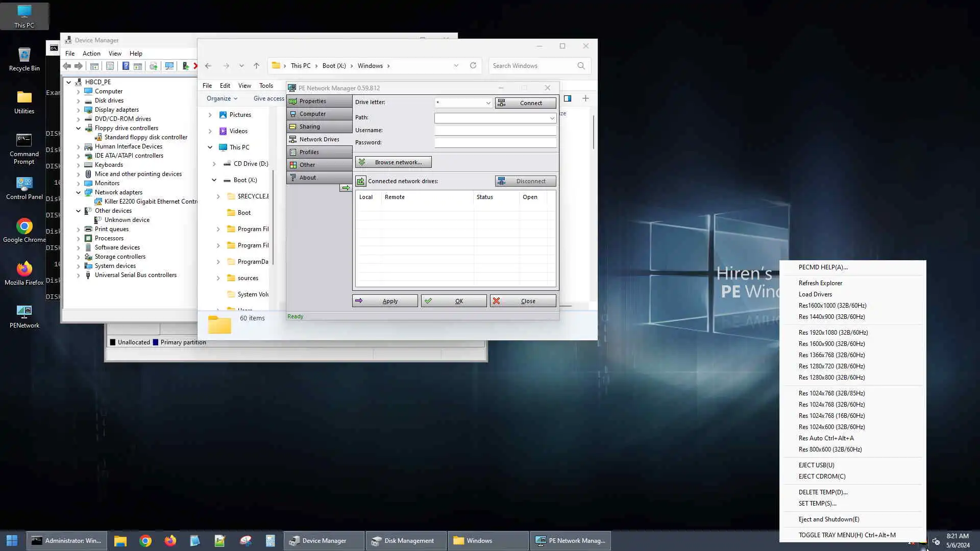Open the Drive letter dropdown
980x551 pixels.
tap(488, 103)
